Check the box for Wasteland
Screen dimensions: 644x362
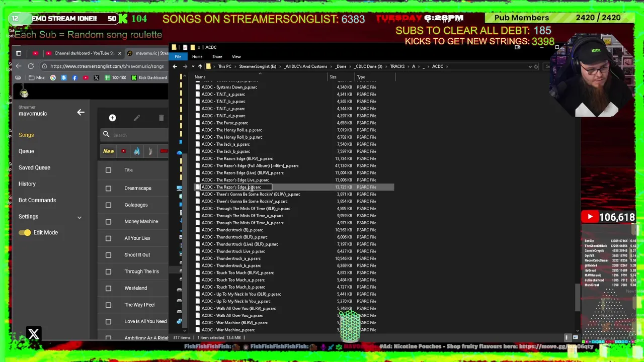[108, 288]
